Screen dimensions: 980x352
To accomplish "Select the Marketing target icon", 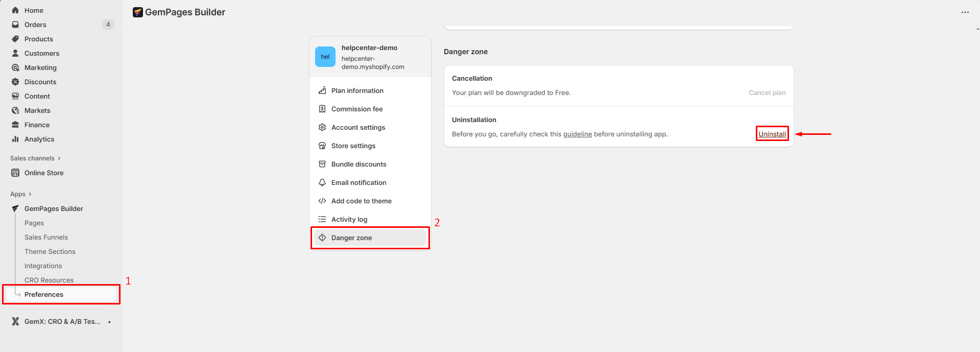I will click(x=15, y=67).
